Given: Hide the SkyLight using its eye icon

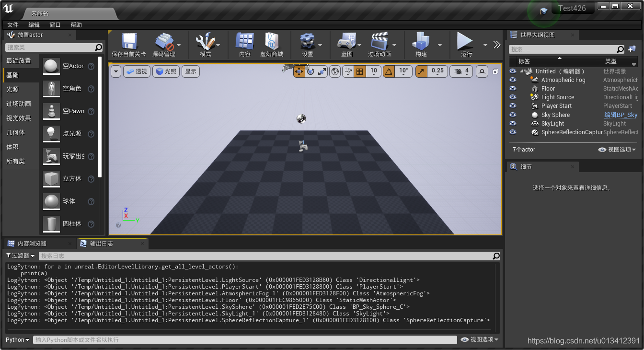Looking at the screenshot, I should tap(513, 123).
